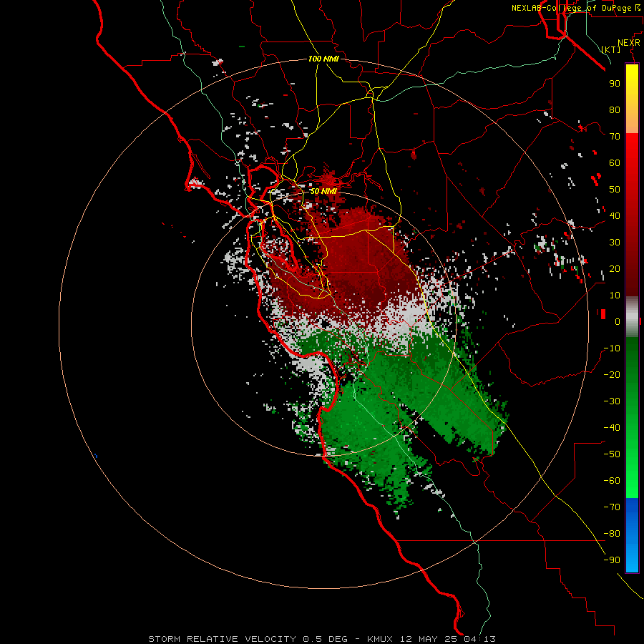The width and height of the screenshot is (644, 644).
Task: Click the orange colorbar segment above 70
Action: 632,122
